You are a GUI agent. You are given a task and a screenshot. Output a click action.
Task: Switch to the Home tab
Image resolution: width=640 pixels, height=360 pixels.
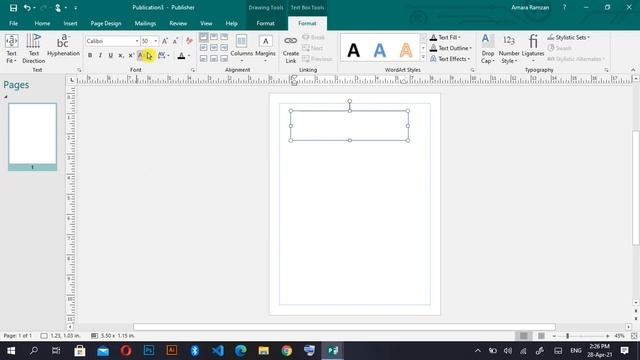tap(42, 23)
